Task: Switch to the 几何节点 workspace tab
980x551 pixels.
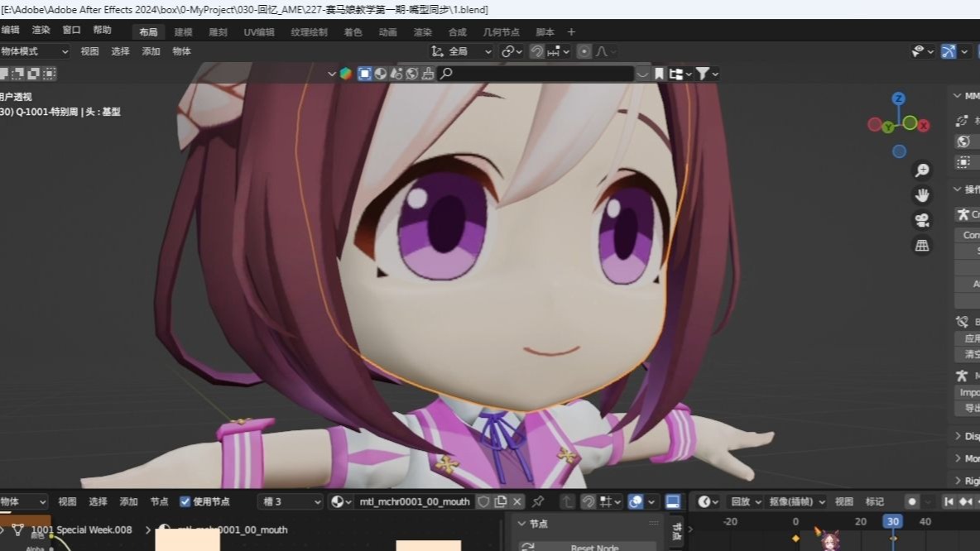Action: [501, 32]
